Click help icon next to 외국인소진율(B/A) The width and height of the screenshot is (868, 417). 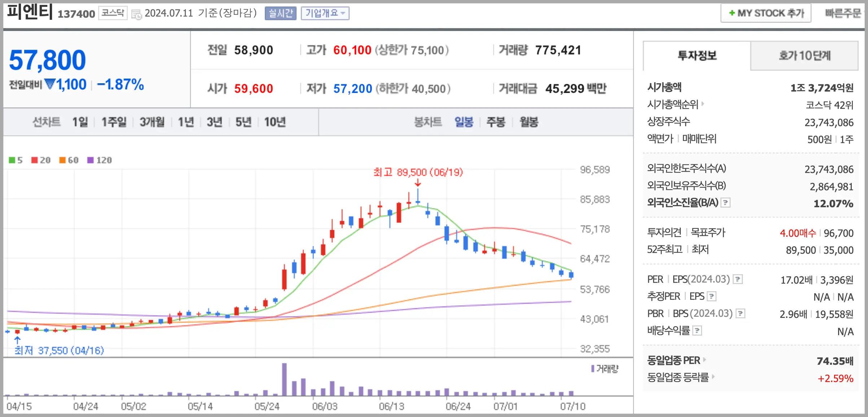725,203
